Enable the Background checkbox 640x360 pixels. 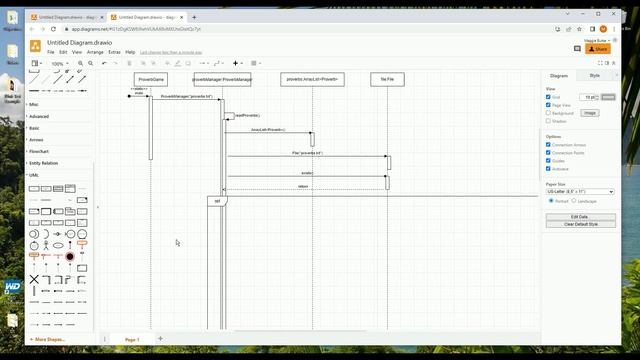pyautogui.click(x=548, y=113)
